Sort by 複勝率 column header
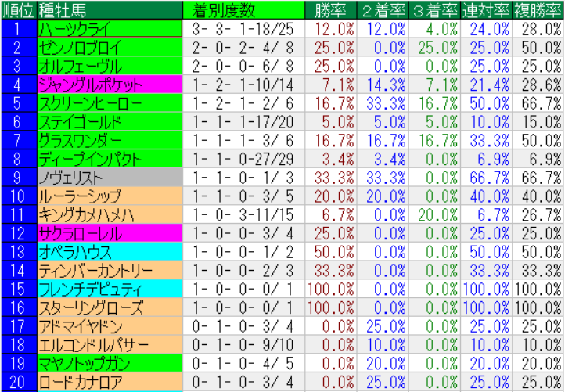This screenshot has width=565, height=392. (x=538, y=9)
